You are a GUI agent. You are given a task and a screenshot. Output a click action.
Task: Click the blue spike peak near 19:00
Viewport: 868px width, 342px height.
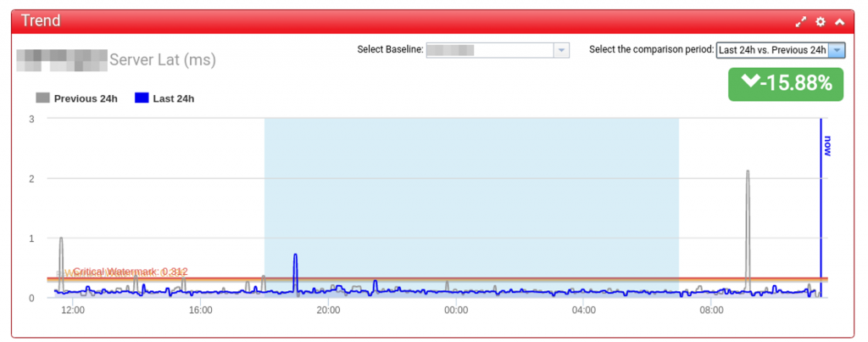296,255
